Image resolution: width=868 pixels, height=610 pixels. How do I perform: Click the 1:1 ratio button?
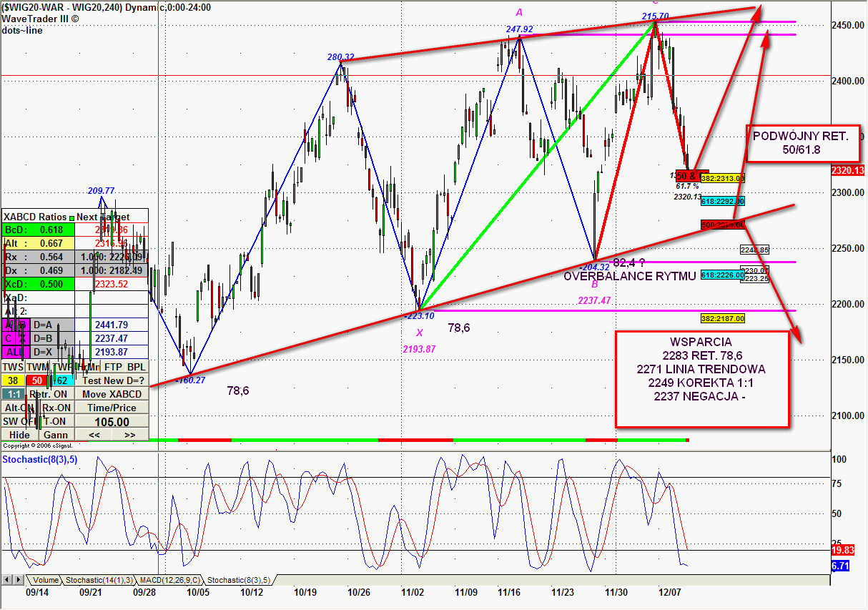12,394
